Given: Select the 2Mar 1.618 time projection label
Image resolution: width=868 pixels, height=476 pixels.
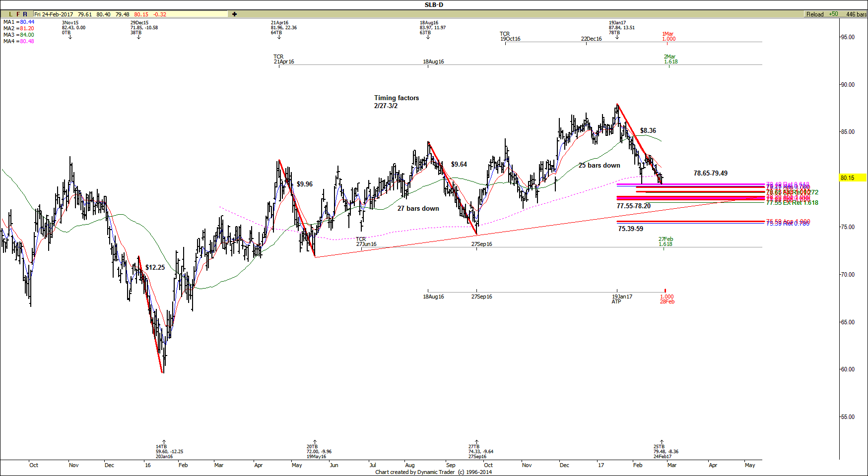Looking at the screenshot, I should 670,59.
